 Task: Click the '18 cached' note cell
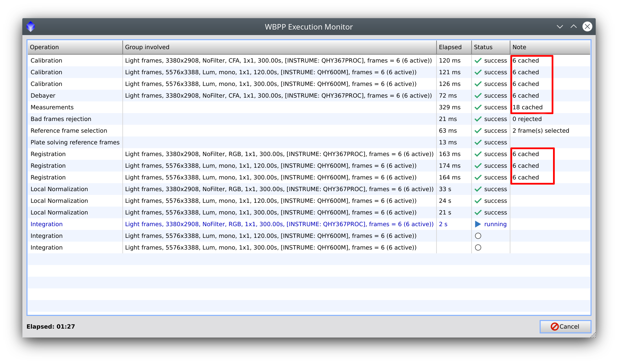point(528,107)
